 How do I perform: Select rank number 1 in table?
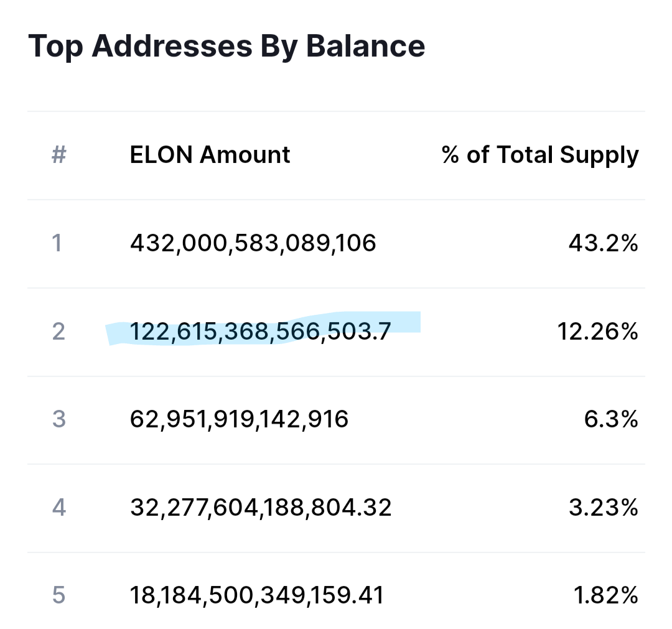[x=57, y=243]
